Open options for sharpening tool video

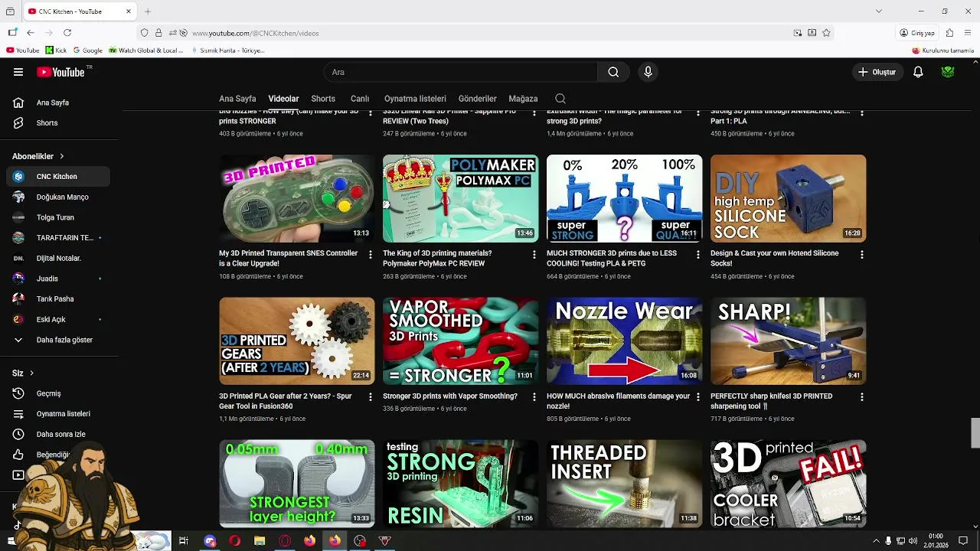point(861,397)
